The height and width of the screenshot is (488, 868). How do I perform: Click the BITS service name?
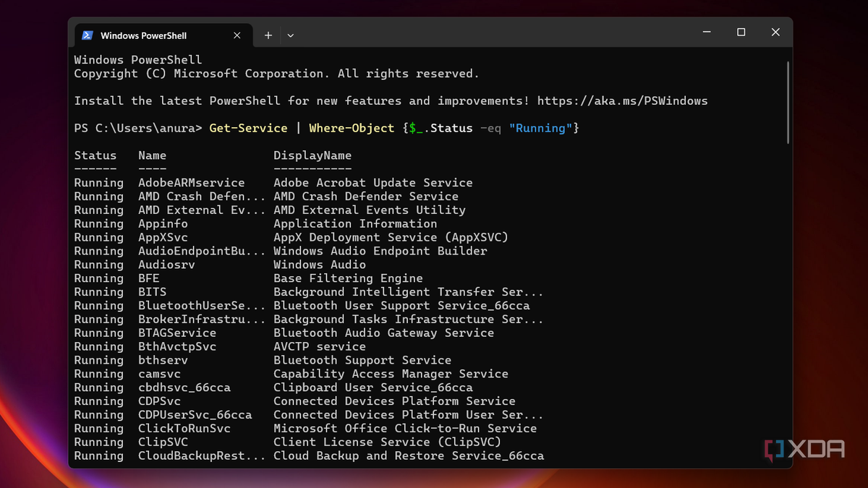tap(152, 292)
